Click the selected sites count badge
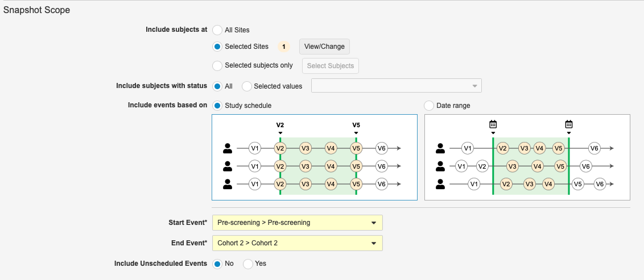This screenshot has width=644, height=280. 283,47
